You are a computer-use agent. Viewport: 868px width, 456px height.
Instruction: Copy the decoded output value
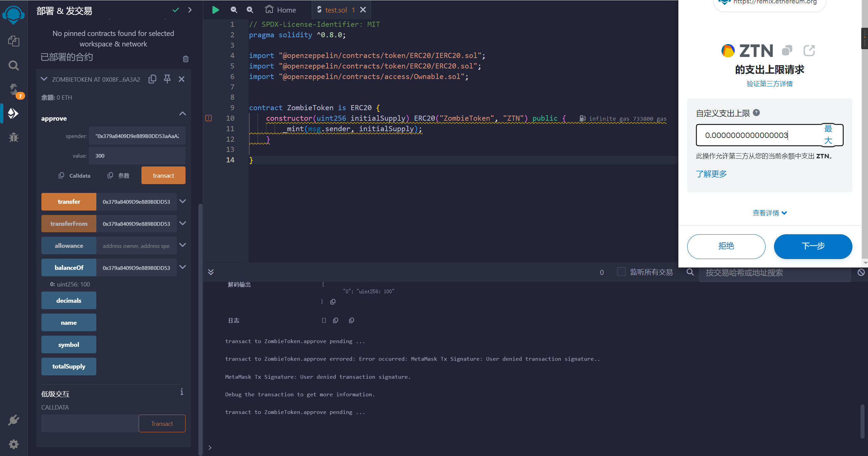[333, 301]
